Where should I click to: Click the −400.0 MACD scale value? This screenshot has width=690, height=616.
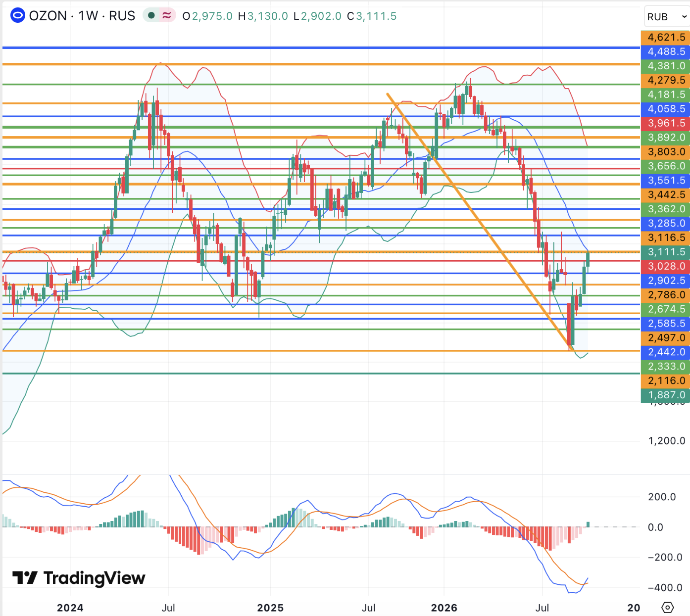tap(665, 588)
